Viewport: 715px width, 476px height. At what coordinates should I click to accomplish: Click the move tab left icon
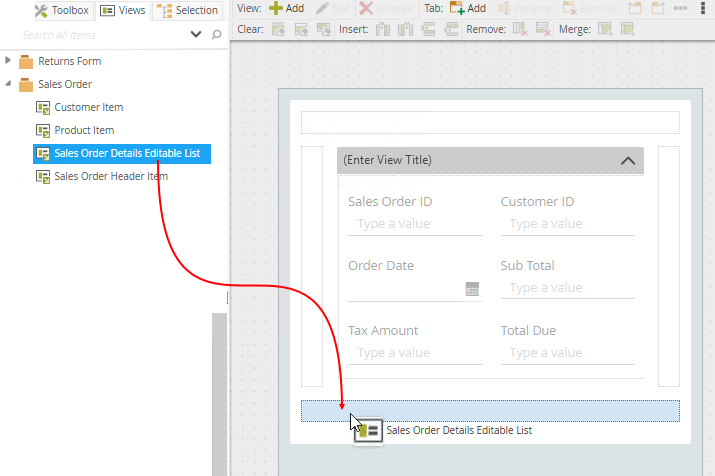click(635, 8)
